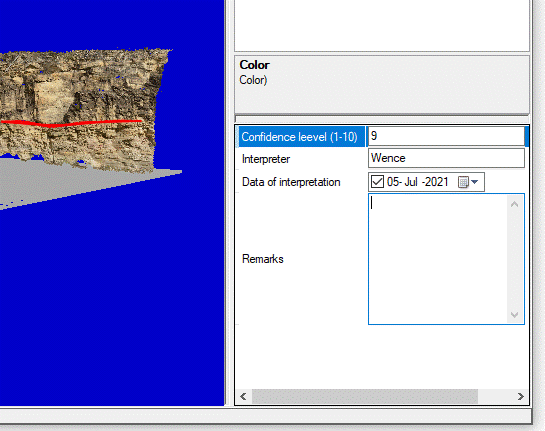Click the Remarks scrollbar down arrow

pyautogui.click(x=515, y=315)
